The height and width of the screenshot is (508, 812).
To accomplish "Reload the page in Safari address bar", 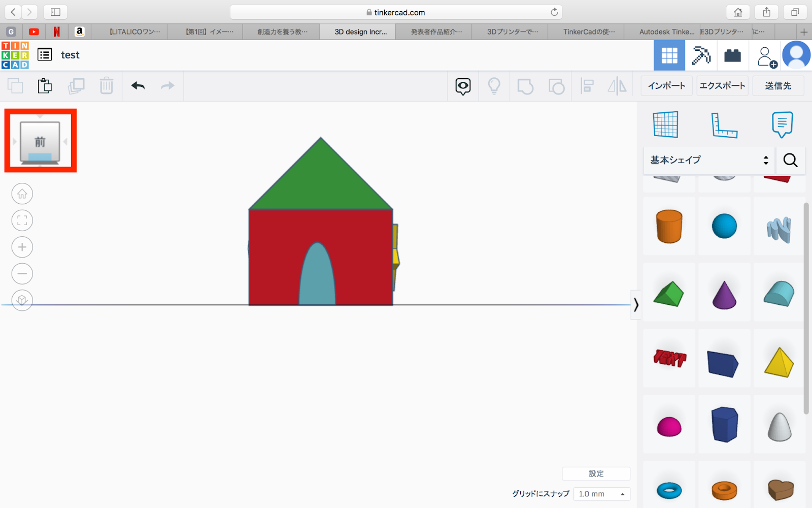I will [554, 12].
